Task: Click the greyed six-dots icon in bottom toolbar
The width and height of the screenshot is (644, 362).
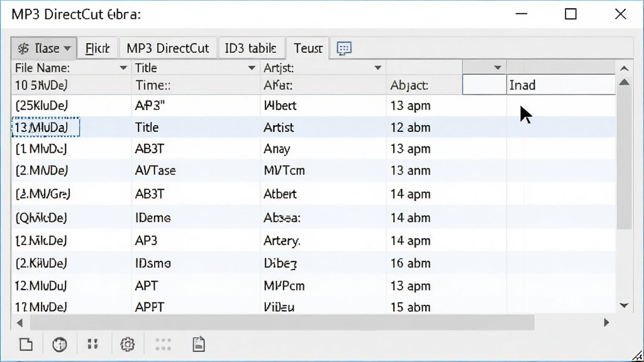Action: pos(163,344)
